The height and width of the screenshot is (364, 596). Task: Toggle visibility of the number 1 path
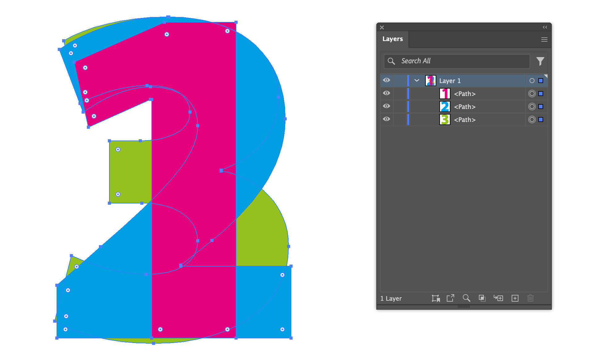point(387,93)
